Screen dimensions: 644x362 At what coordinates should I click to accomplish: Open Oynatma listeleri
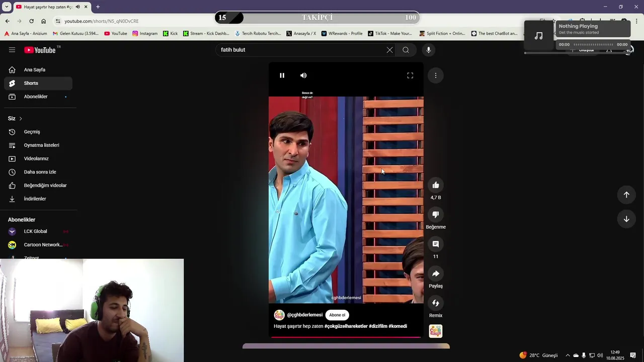[38, 145]
